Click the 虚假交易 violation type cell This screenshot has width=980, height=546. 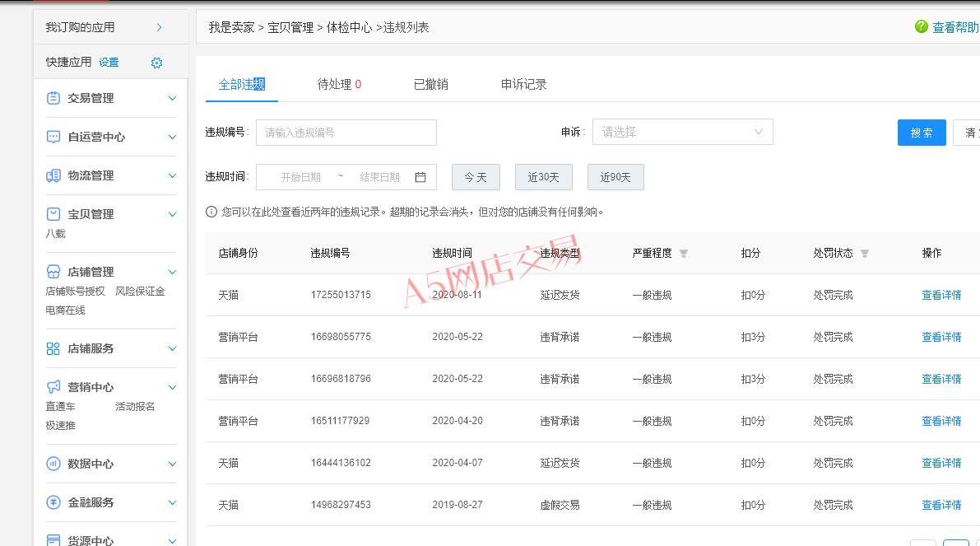coord(560,505)
